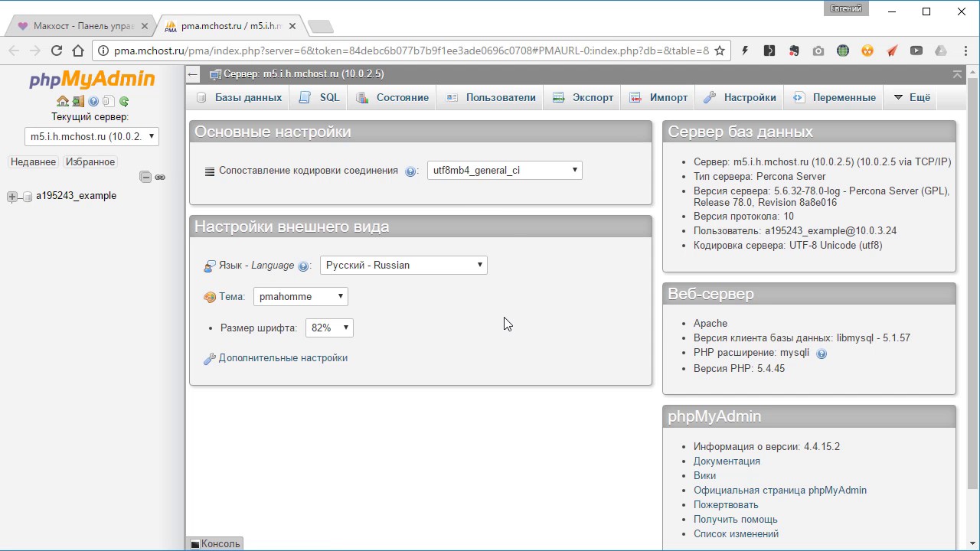Click the Evernote elephant extension icon
This screenshot has height=551, width=980.
[794, 51]
